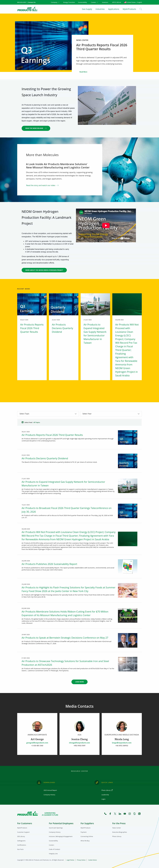The image size is (159, 868).
Task: Go to Energy Transition in top bar
Action: click(69, 2)
